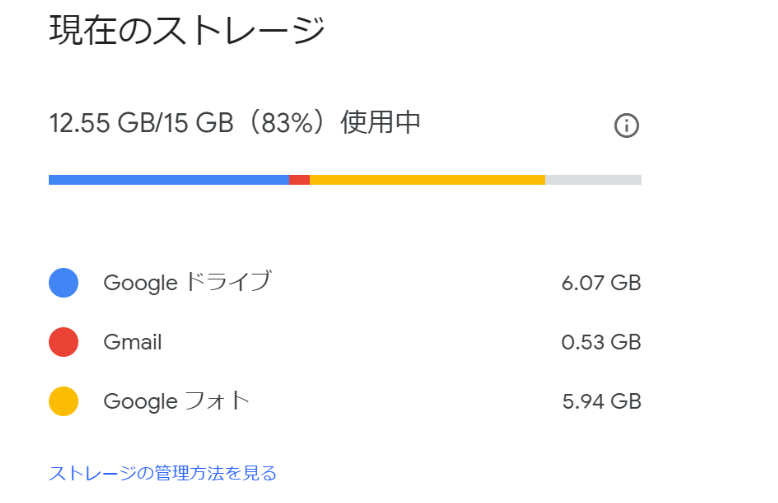Click the yellow segment of storage bar
This screenshot has height=503, width=778.
(428, 180)
